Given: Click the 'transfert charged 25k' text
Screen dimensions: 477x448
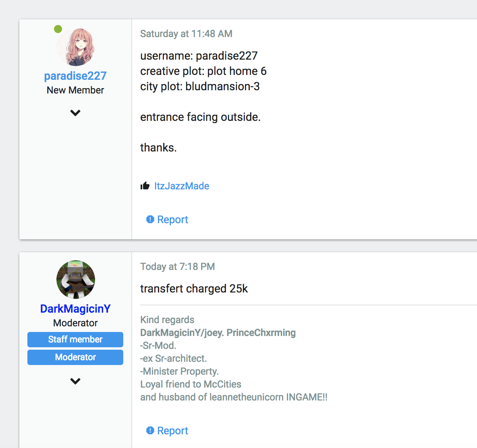Looking at the screenshot, I should click(194, 288).
